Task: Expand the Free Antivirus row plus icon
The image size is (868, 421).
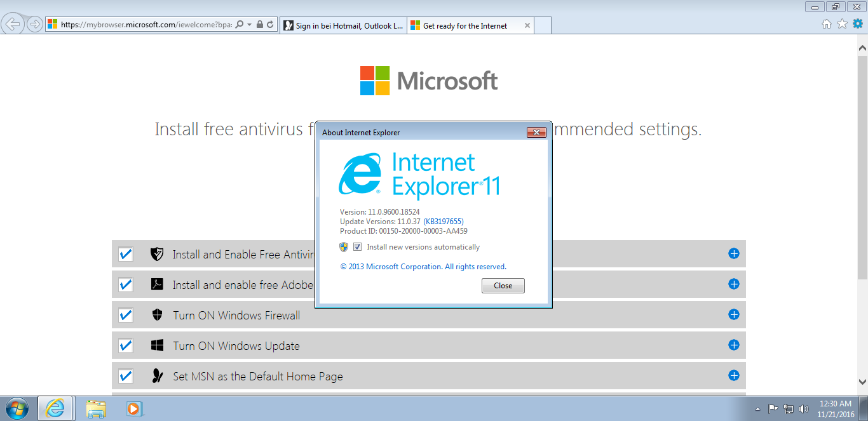Action: (x=734, y=253)
